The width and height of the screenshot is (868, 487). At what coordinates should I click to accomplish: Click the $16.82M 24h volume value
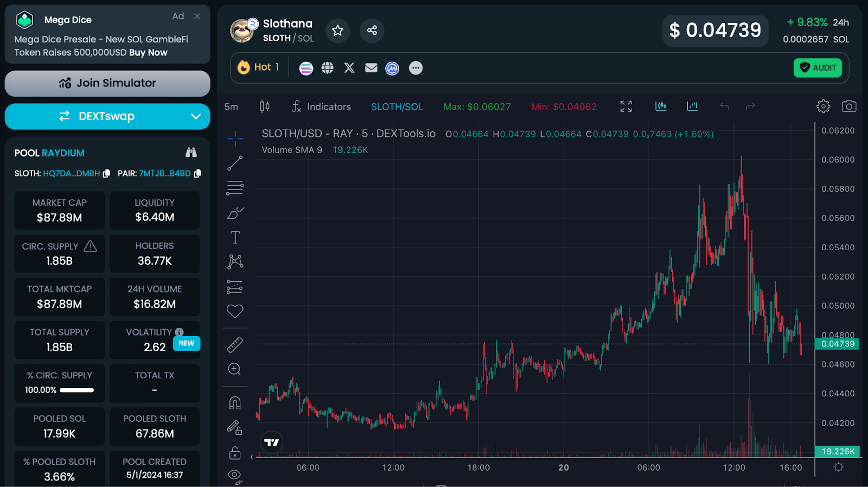[155, 304]
